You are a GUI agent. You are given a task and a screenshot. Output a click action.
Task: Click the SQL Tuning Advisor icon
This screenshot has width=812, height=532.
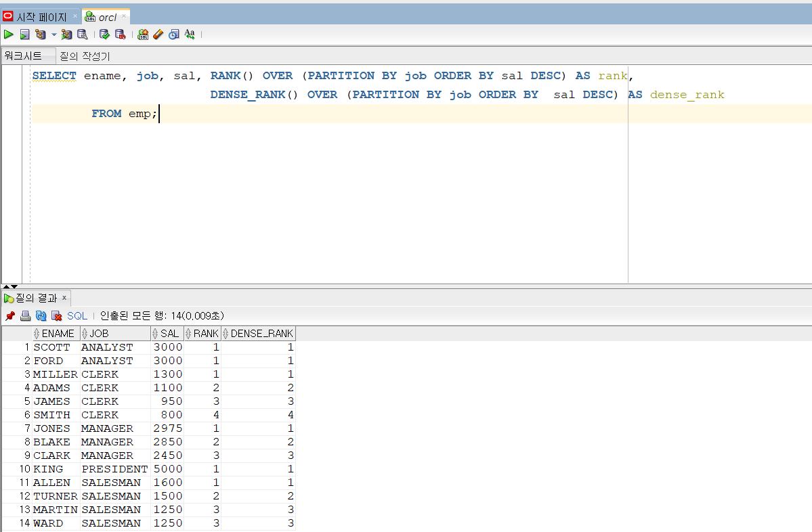(83, 35)
